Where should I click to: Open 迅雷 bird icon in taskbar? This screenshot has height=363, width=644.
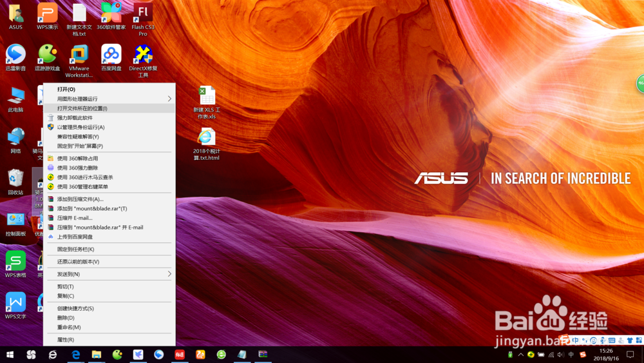[x=138, y=355]
